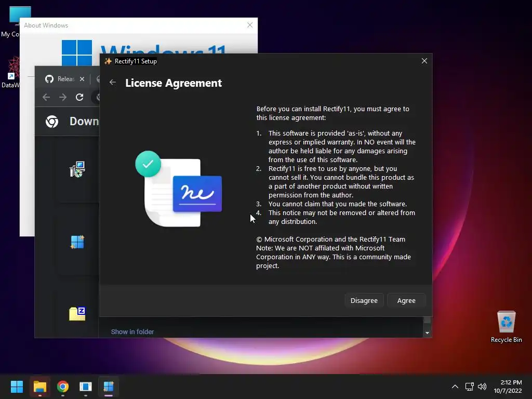
Task: Open Show in folder link
Action: click(x=132, y=332)
